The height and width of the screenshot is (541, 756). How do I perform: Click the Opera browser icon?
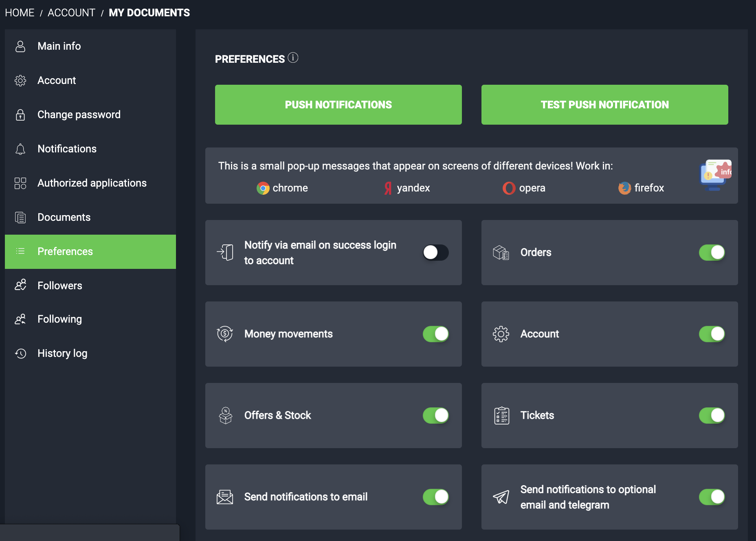pos(509,188)
